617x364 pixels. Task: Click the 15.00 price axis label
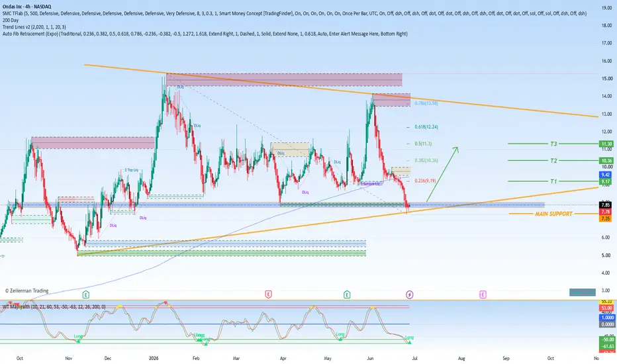coord(606,78)
